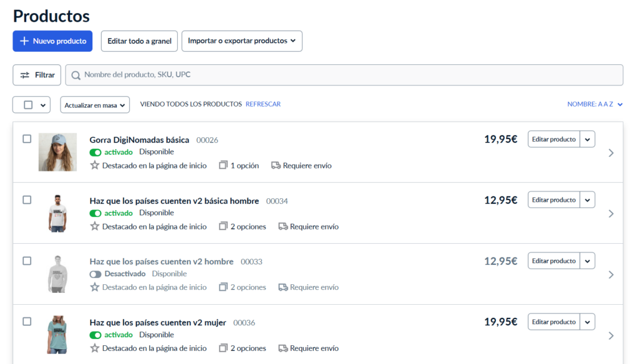Open the NOMBRE: A A Z sort dropdown
Screen dimensions: 639x364
595,104
